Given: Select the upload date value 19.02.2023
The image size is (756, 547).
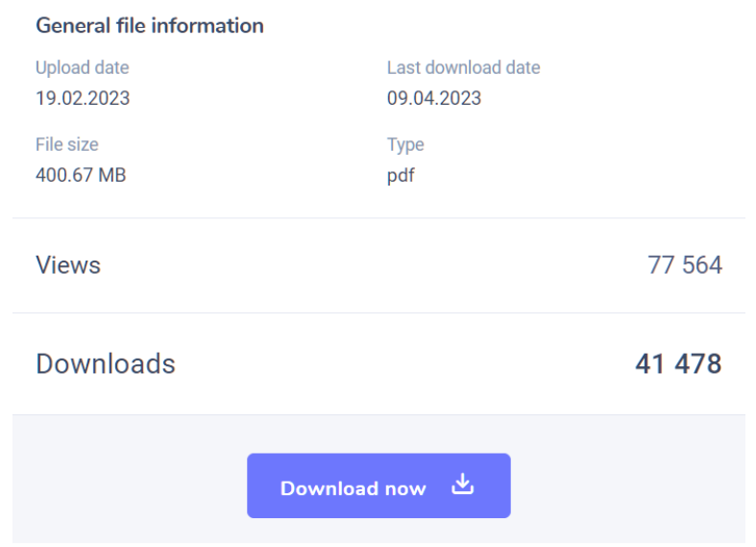Looking at the screenshot, I should coord(83,98).
